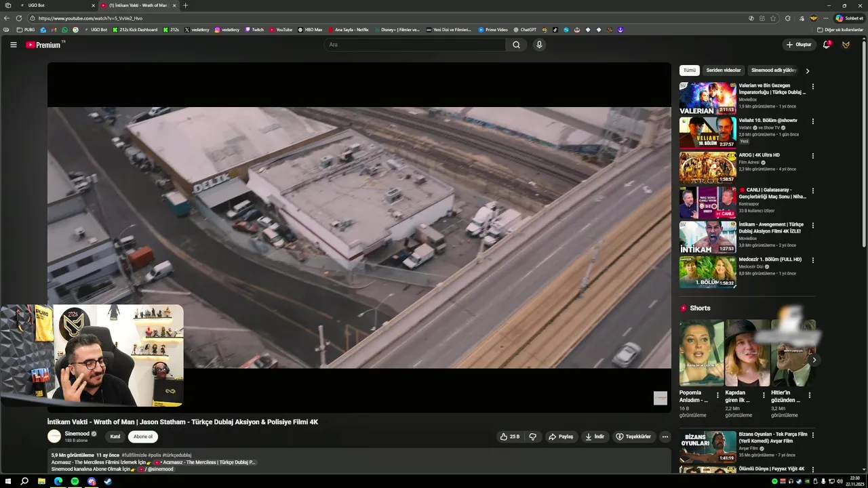Select Sinemood adlı yükleyen chip
Viewport: 868px width, 488px height.
click(774, 70)
